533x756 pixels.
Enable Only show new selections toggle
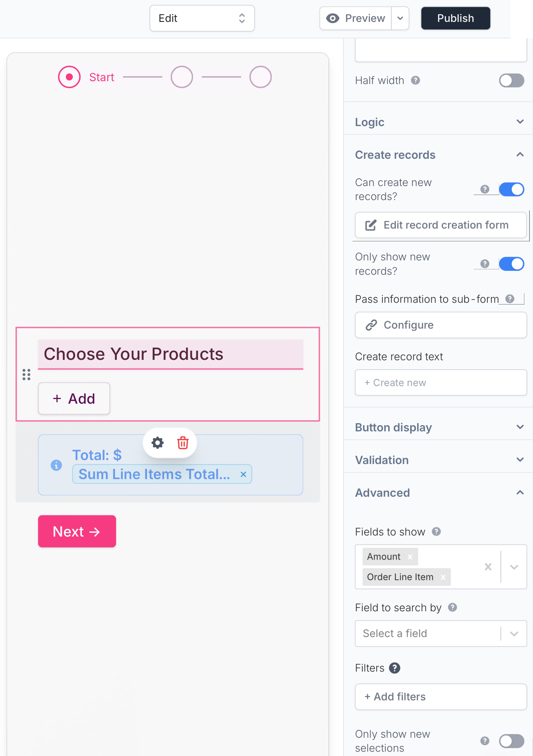pos(511,741)
